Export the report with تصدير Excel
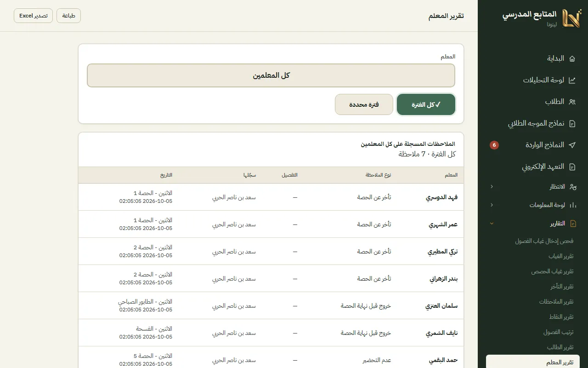This screenshot has height=368, width=588. 33,16
